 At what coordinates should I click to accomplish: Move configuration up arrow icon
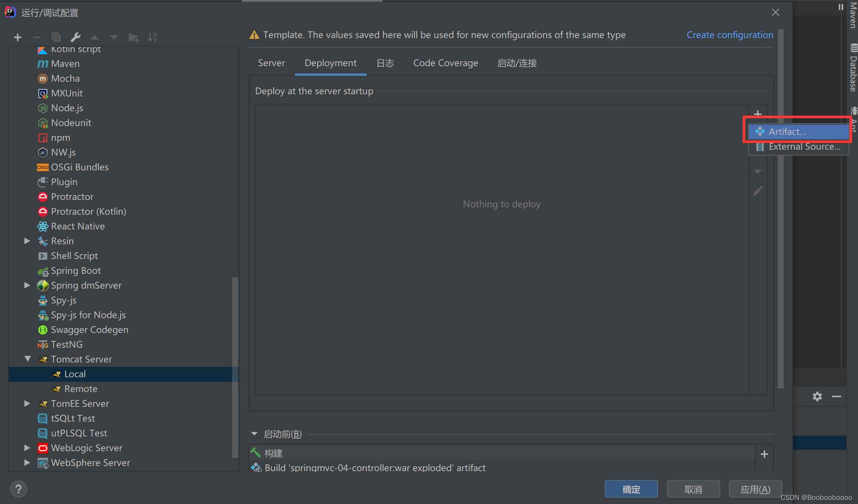click(x=95, y=37)
